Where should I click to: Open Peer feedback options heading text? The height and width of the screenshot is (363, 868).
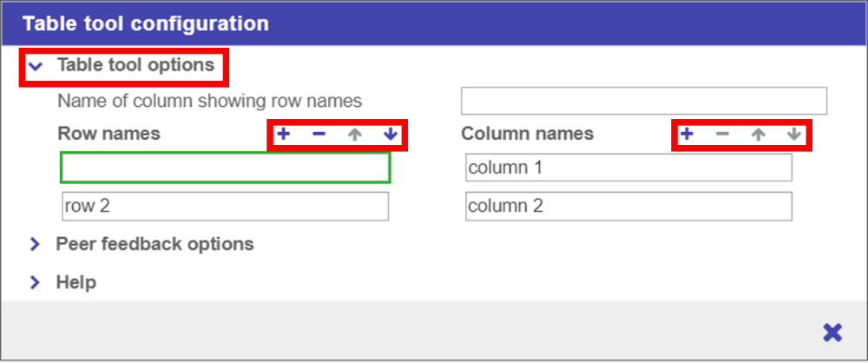(x=155, y=244)
